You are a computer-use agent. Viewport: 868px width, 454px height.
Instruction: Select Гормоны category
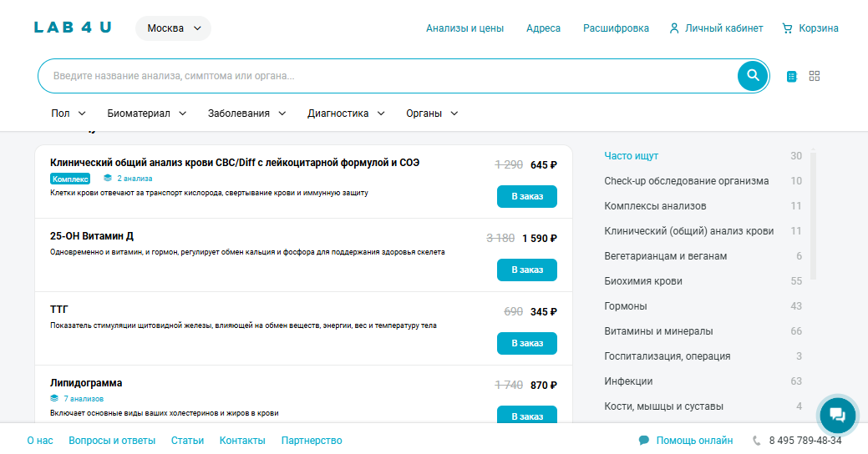point(626,305)
